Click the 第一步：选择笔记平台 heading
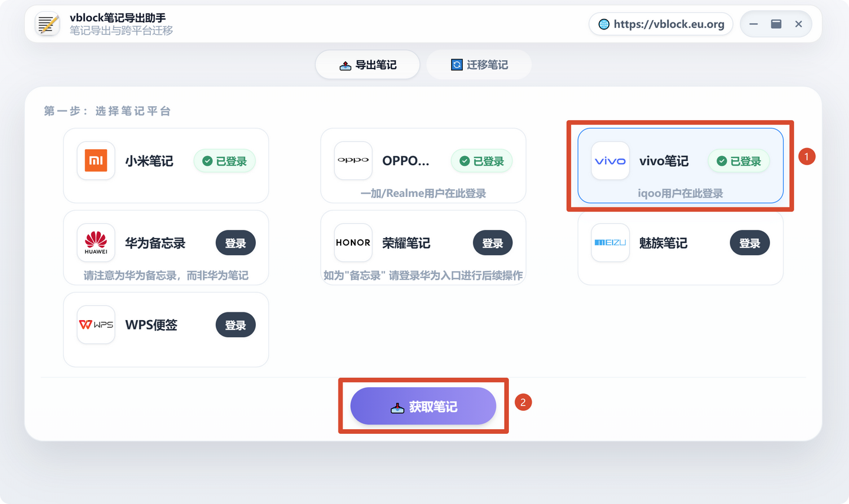 pos(107,111)
